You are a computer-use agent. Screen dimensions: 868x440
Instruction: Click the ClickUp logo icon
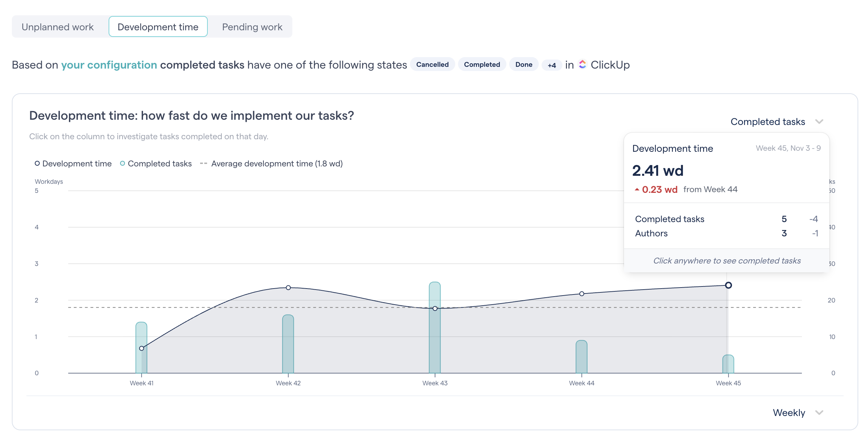(x=583, y=64)
